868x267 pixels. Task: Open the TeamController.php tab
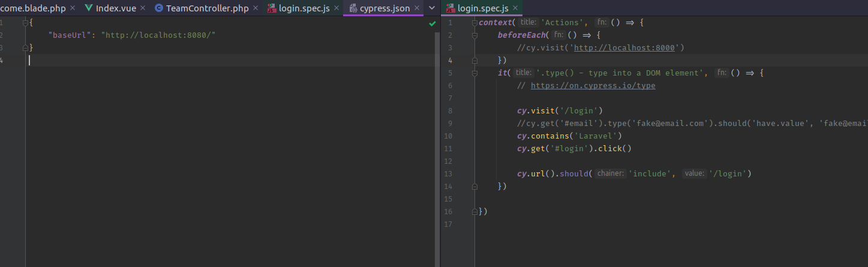(x=207, y=8)
